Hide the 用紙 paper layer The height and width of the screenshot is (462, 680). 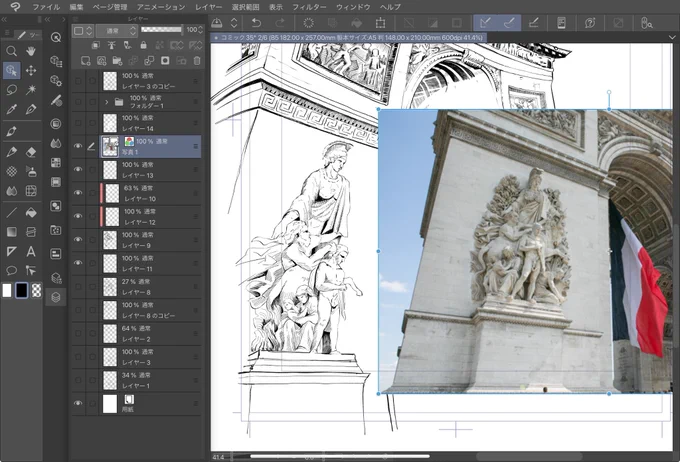click(78, 403)
